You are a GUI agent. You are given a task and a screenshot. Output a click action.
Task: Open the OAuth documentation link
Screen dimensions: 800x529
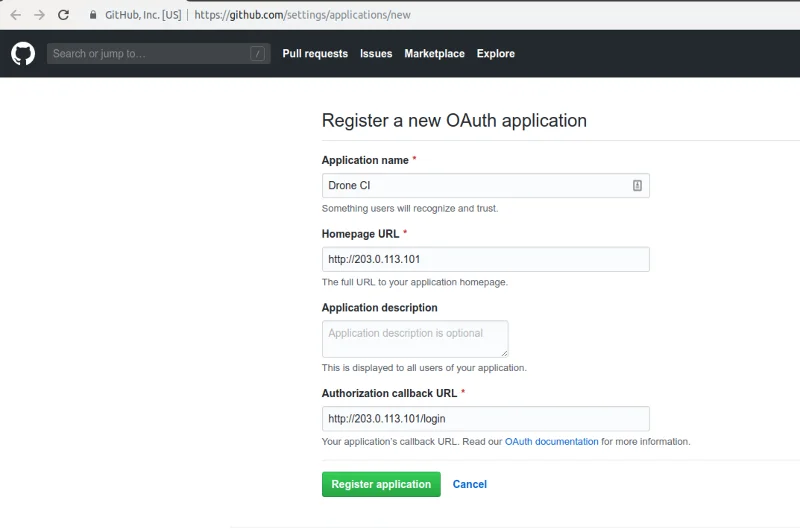[552, 441]
